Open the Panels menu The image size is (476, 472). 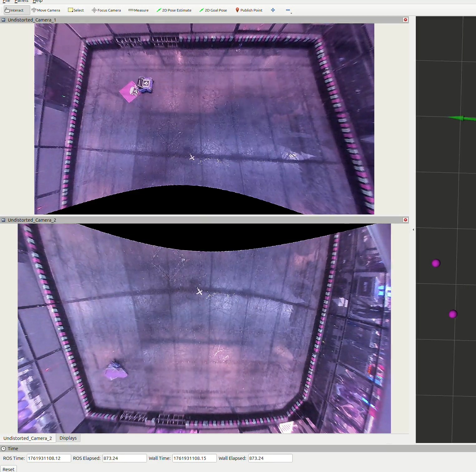point(22,1)
